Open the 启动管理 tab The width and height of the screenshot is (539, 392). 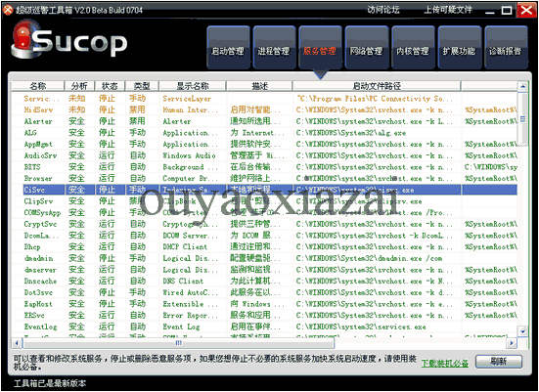coord(228,47)
